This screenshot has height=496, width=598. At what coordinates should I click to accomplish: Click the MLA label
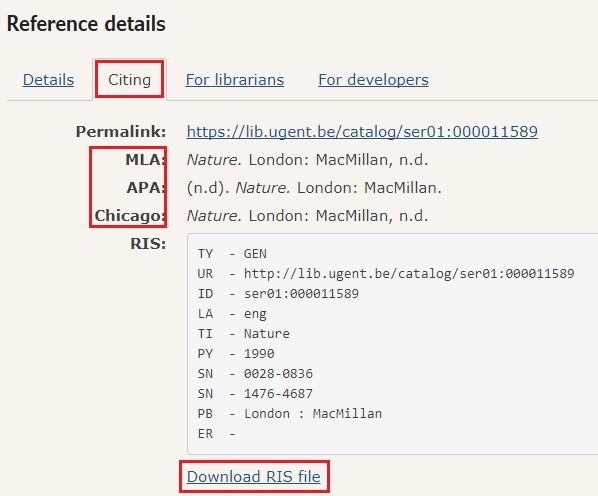click(146, 159)
